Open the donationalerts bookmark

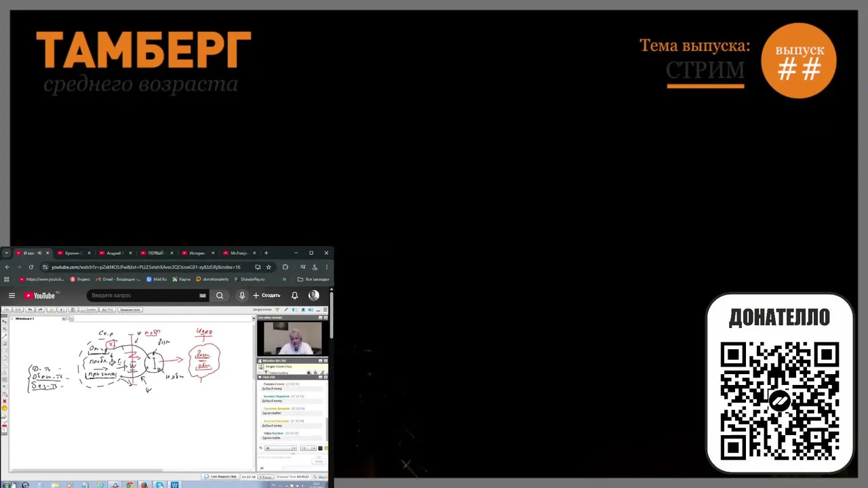tap(212, 279)
